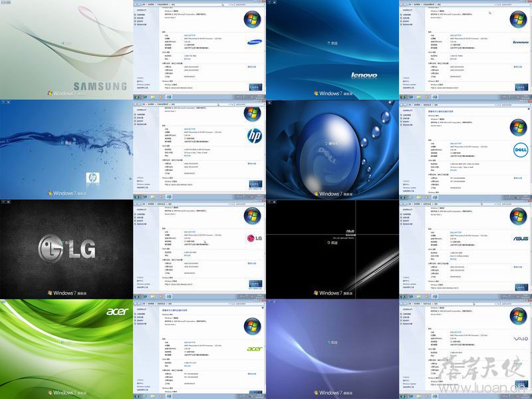Click the Windows orb logo in ASUS system window
The height and width of the screenshot is (399, 532).
click(518, 216)
